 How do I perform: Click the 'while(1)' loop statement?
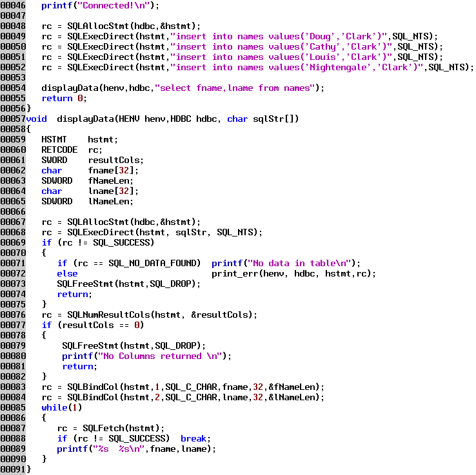62,408
